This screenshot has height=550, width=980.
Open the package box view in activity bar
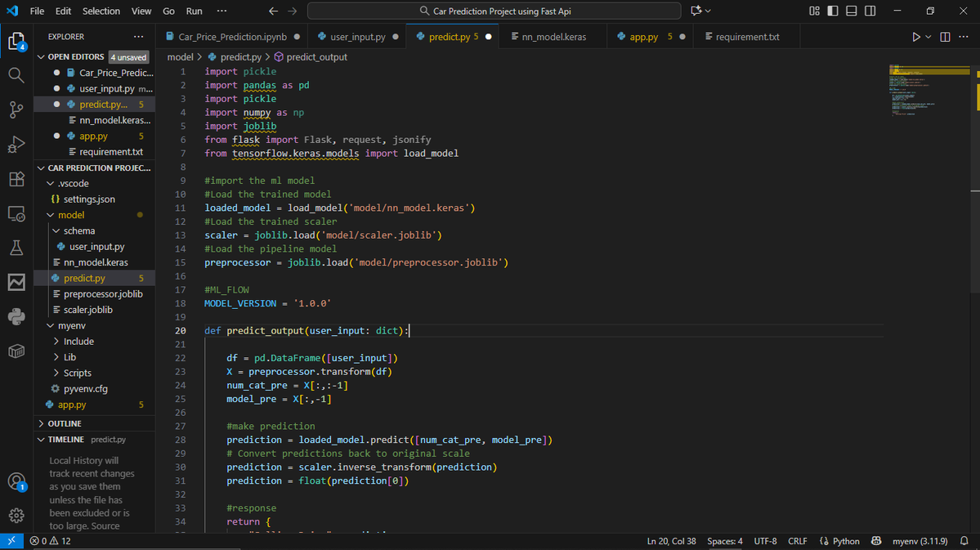point(16,351)
